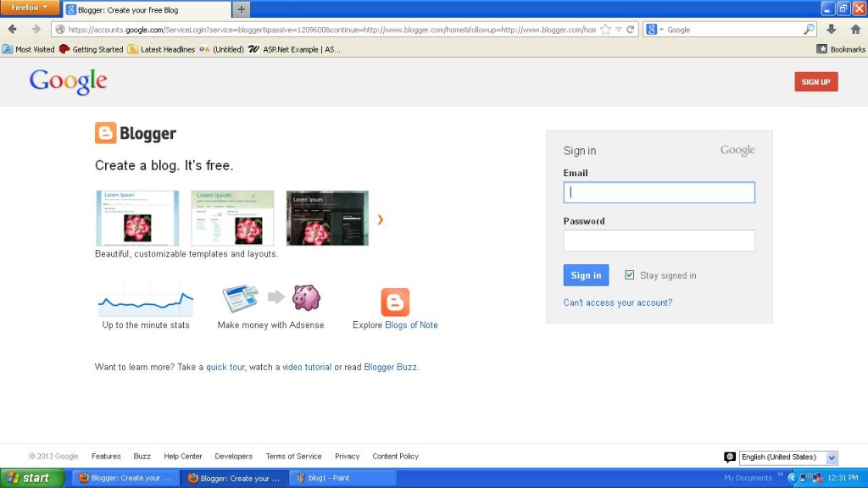
Task: Click the back navigation arrow
Action: [11, 28]
